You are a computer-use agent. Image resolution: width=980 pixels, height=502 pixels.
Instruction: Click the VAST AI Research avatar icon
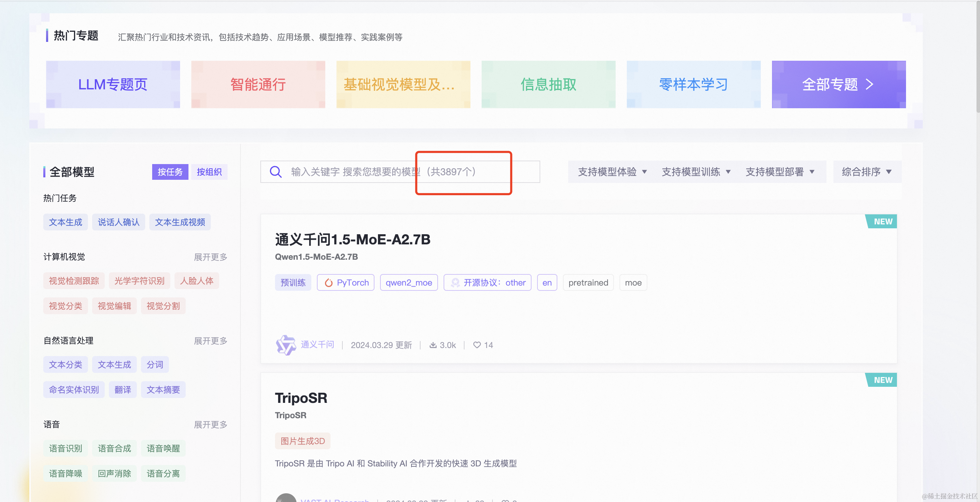[x=286, y=499]
